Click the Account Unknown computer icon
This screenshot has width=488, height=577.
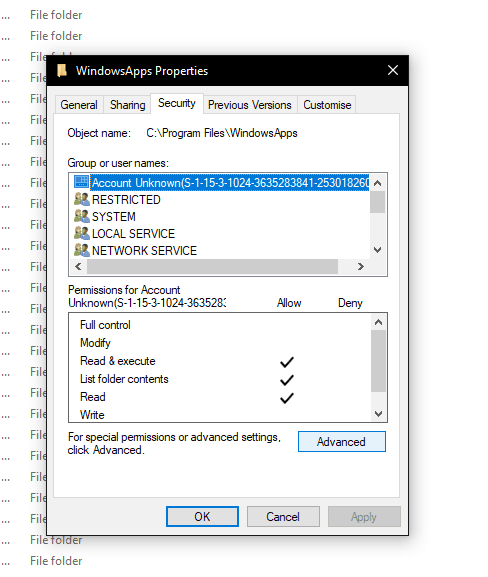click(x=81, y=182)
